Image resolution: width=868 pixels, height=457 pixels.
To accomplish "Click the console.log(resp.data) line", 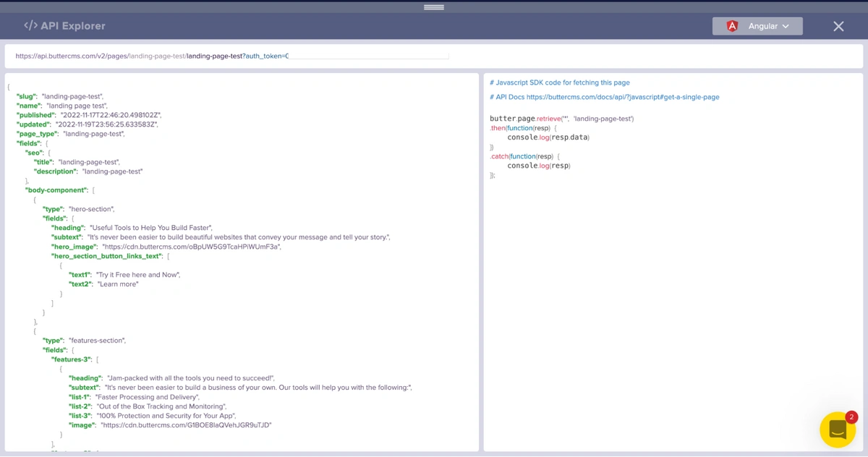I will (548, 137).
